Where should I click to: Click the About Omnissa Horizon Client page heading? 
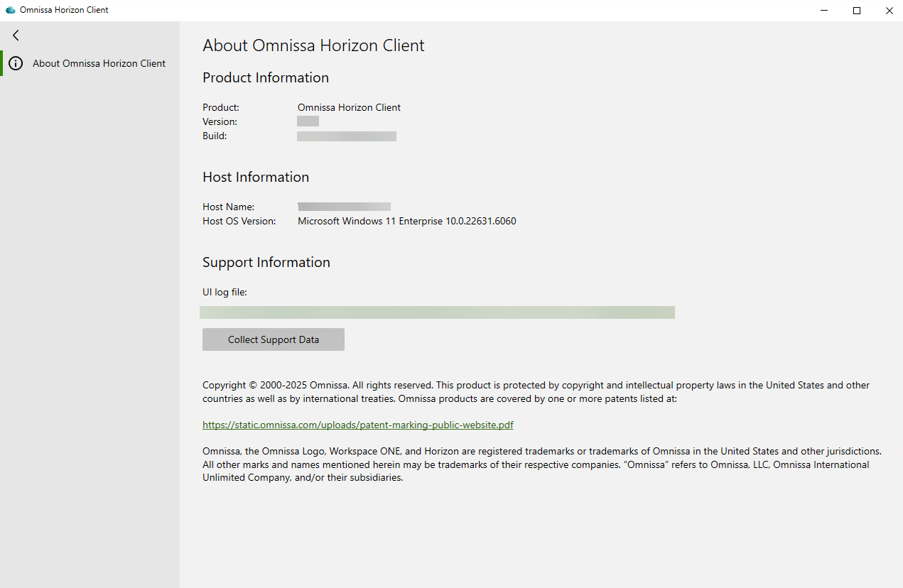(313, 45)
